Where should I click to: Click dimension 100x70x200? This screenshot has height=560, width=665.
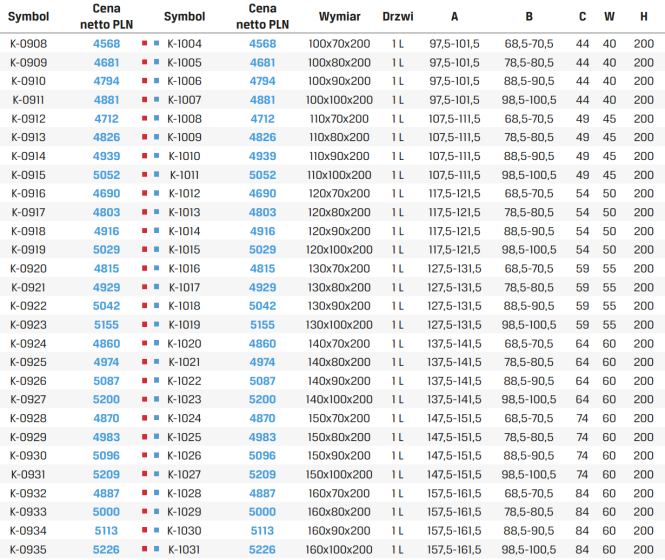[x=339, y=44]
